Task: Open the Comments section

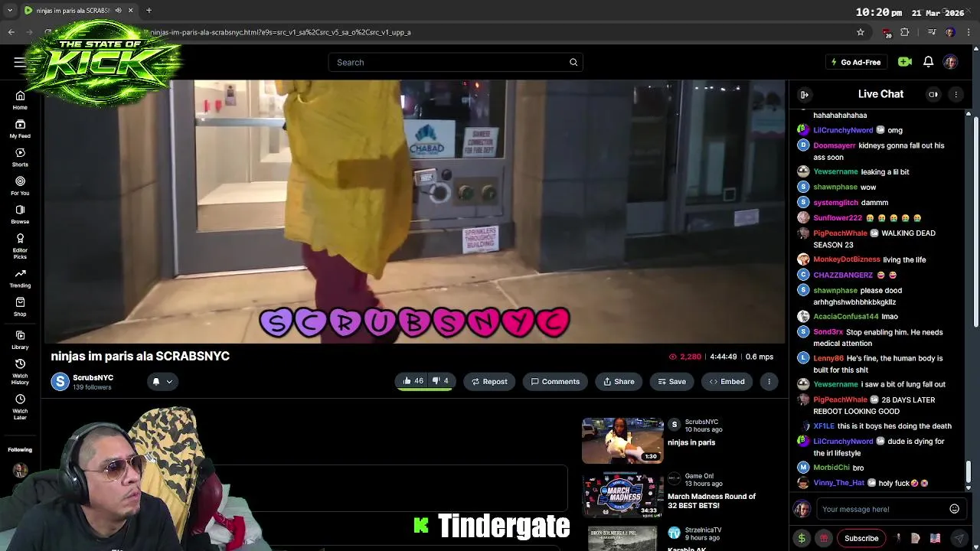Action: (x=555, y=381)
